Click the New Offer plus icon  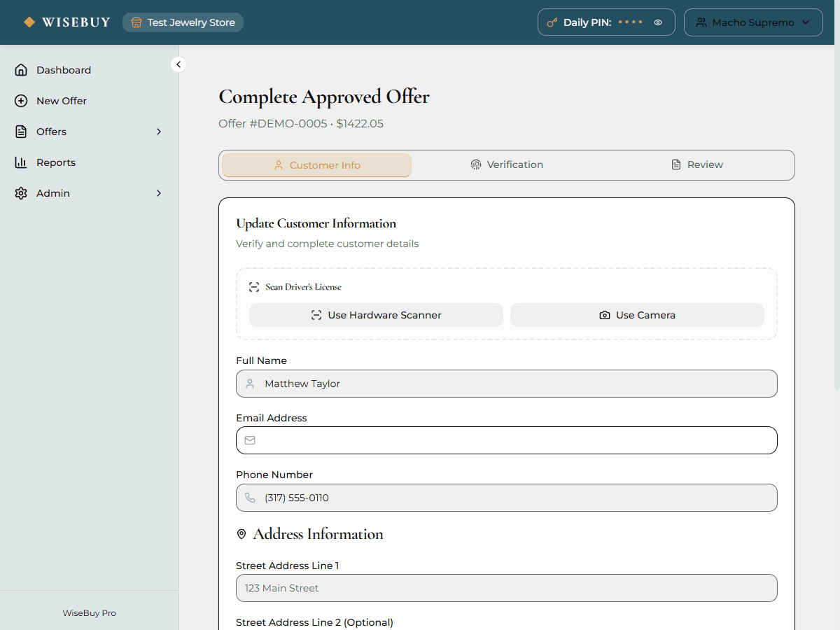pyautogui.click(x=21, y=101)
